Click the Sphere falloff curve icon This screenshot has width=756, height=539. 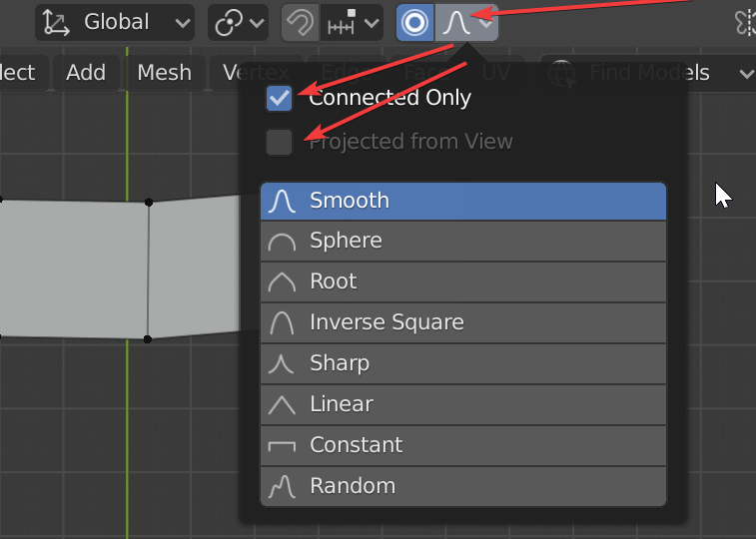pyautogui.click(x=282, y=242)
